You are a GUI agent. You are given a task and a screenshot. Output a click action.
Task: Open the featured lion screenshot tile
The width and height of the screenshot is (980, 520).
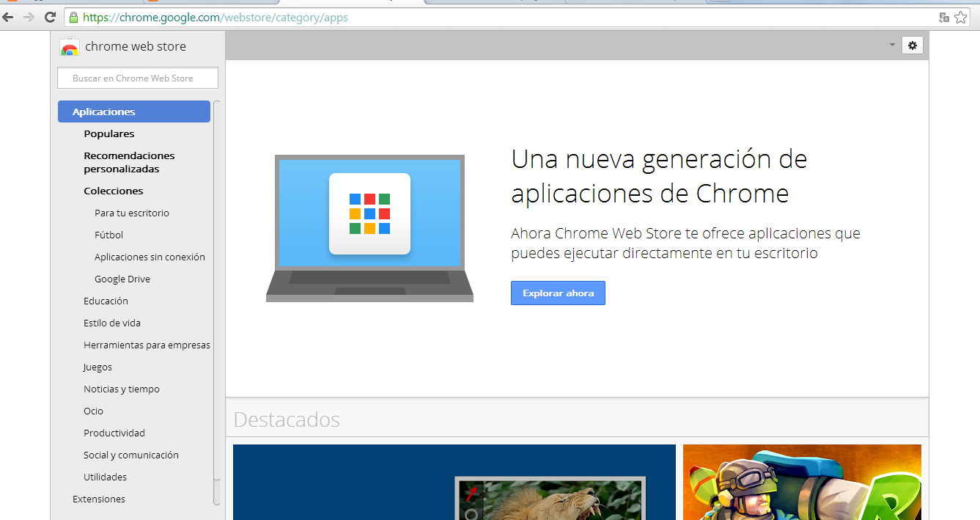click(454, 482)
